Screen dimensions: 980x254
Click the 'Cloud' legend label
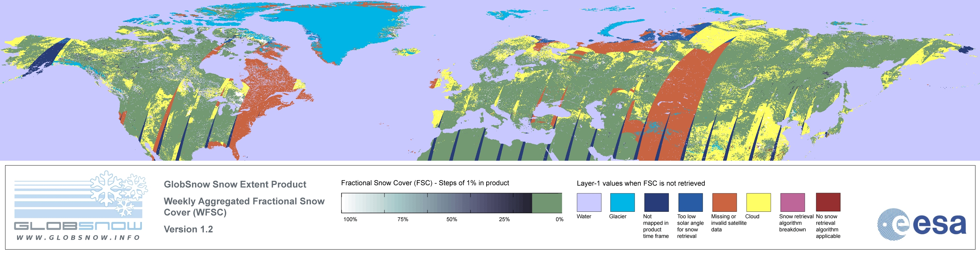(752, 216)
